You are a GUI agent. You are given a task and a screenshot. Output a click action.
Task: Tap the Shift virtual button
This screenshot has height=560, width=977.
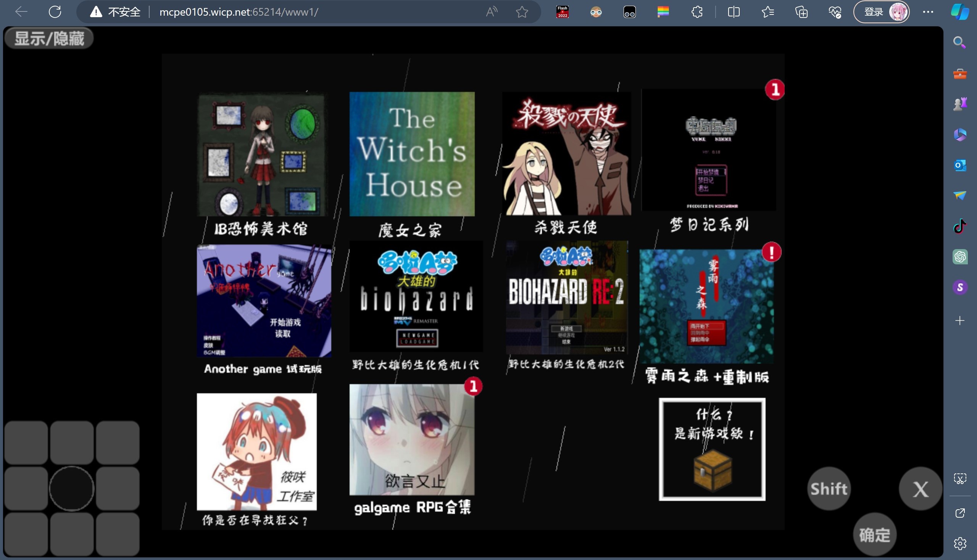829,489
